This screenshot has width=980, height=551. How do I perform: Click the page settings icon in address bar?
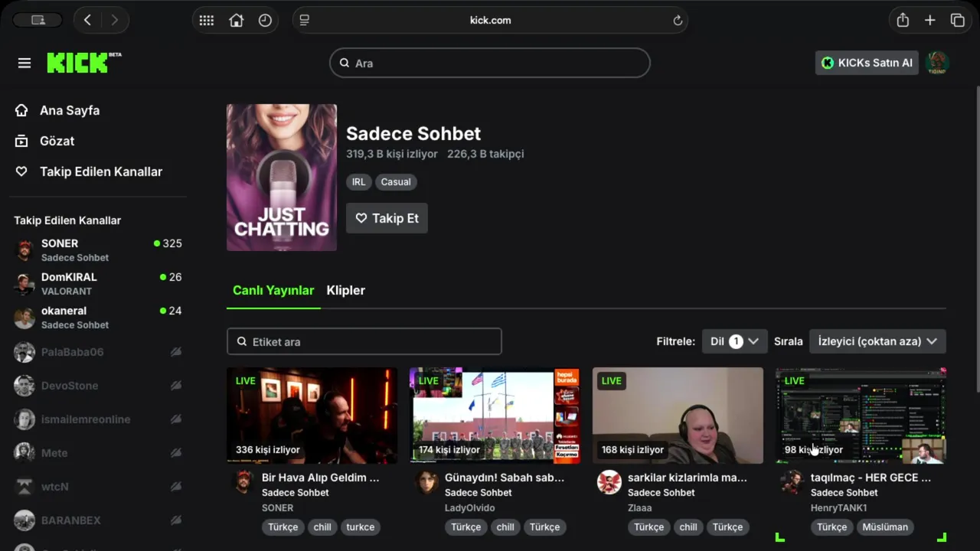coord(305,21)
